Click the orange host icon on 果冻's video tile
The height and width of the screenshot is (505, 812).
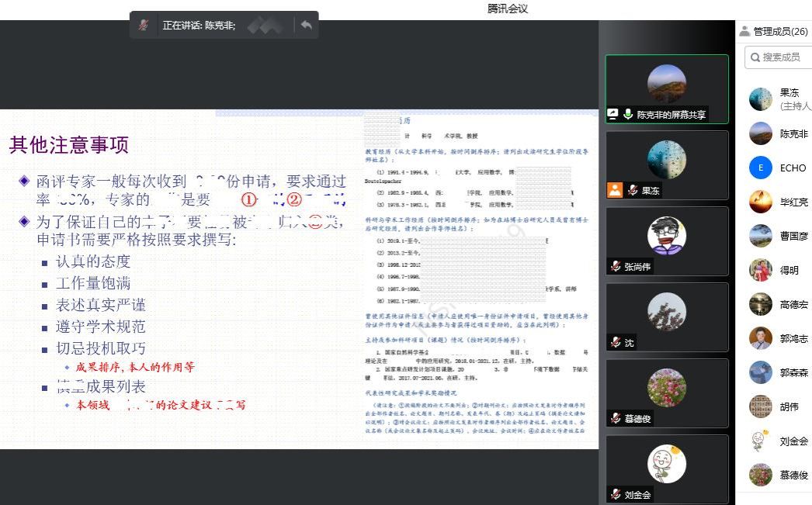(x=615, y=190)
